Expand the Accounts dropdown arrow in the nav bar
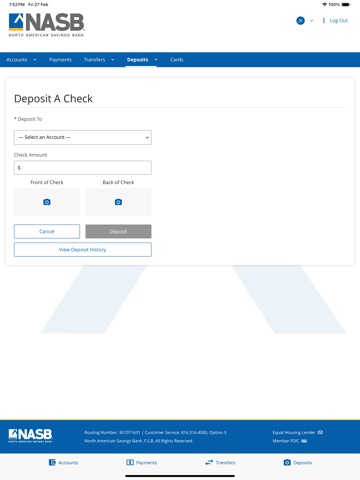360x480 pixels. 35,60
